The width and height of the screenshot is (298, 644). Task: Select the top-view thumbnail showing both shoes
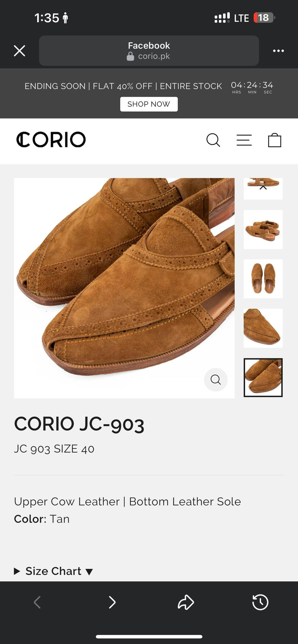pyautogui.click(x=263, y=279)
